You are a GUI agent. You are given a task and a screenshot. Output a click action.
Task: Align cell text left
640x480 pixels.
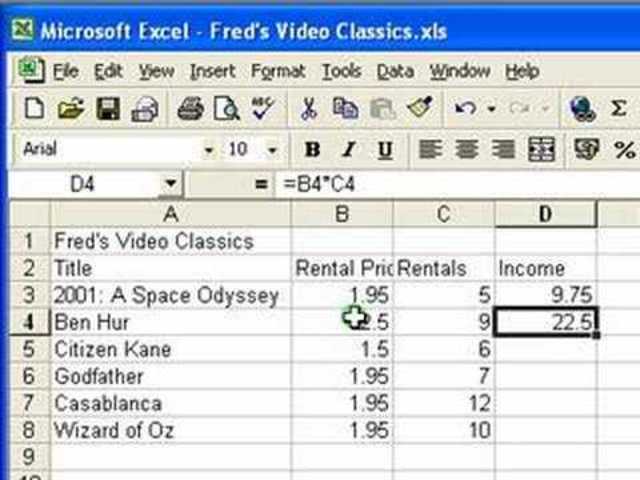pos(431,149)
